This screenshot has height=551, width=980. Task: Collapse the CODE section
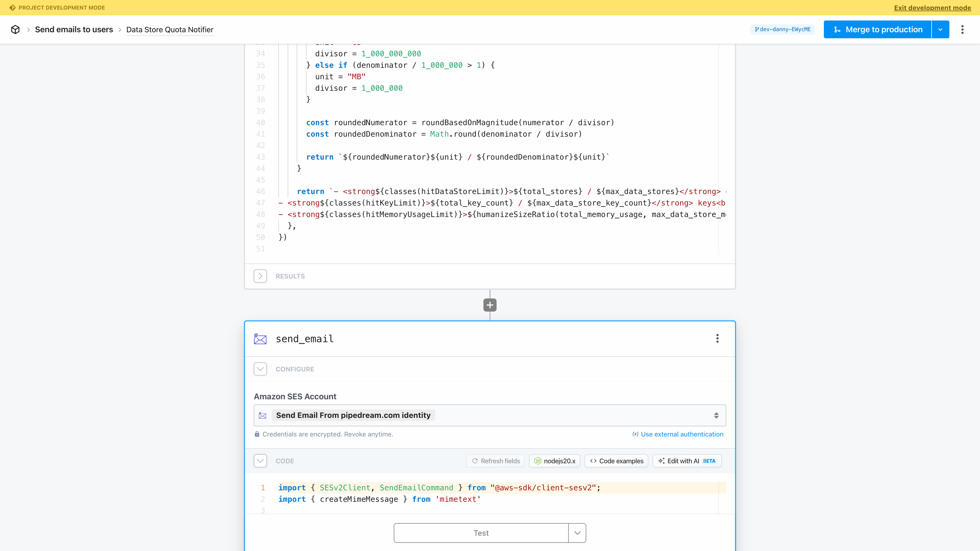pyautogui.click(x=260, y=461)
